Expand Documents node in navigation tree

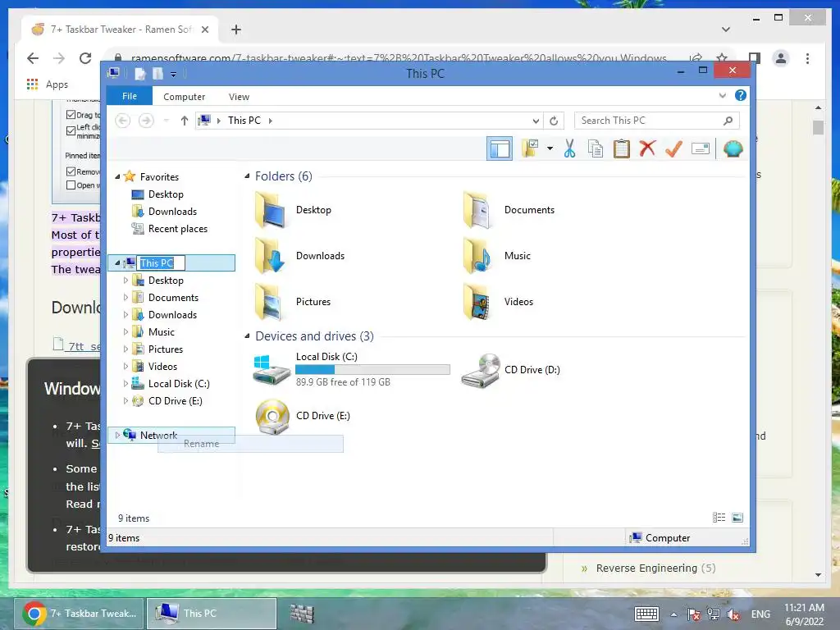click(126, 297)
